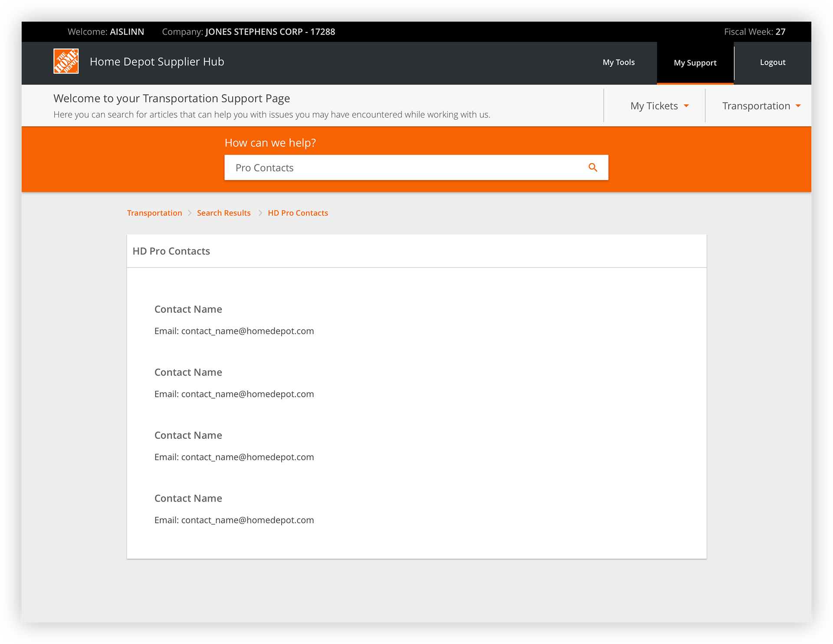Expand the My Tickets dropdown arrow

686,106
